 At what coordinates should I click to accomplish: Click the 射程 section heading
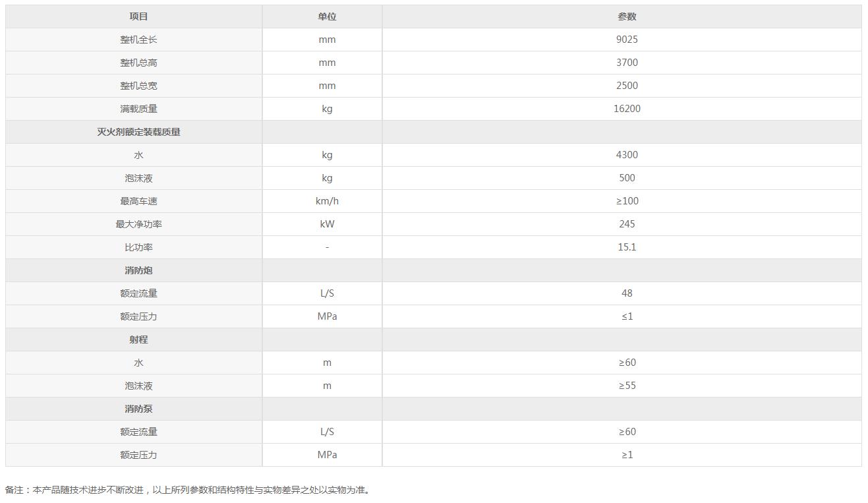pos(138,340)
